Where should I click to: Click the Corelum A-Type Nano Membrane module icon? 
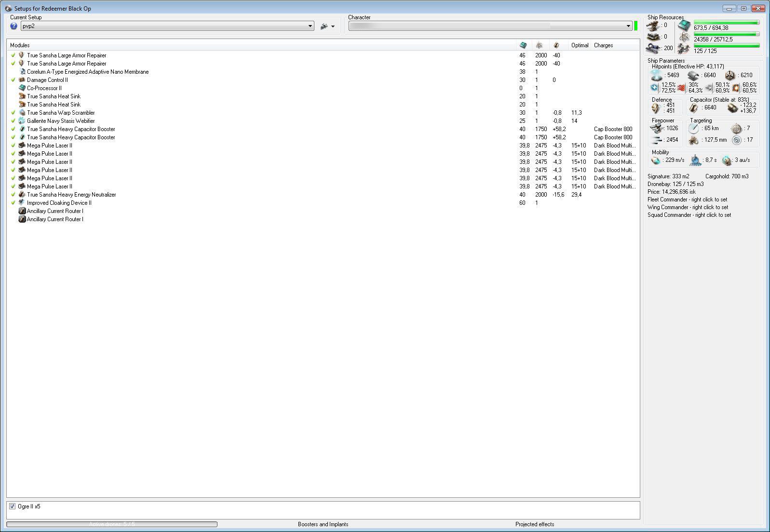click(22, 72)
